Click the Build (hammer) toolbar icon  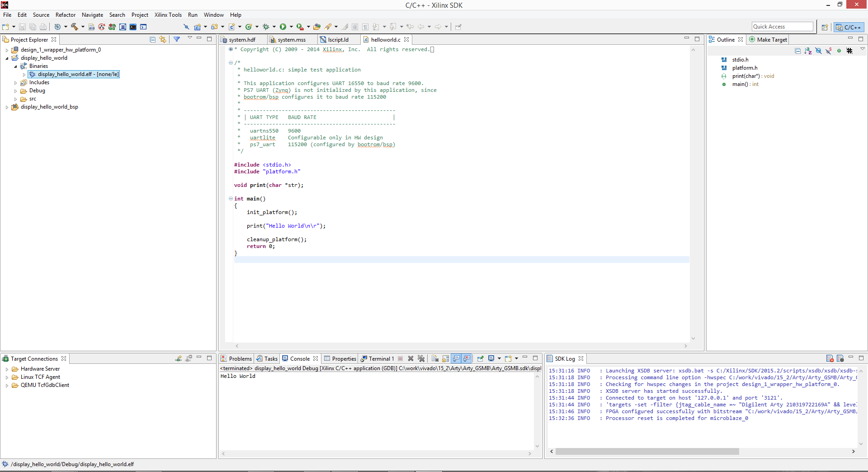click(x=74, y=27)
